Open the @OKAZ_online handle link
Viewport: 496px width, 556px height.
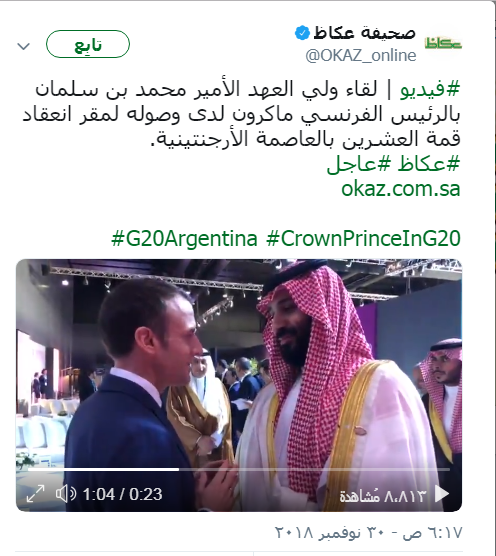[x=361, y=55]
